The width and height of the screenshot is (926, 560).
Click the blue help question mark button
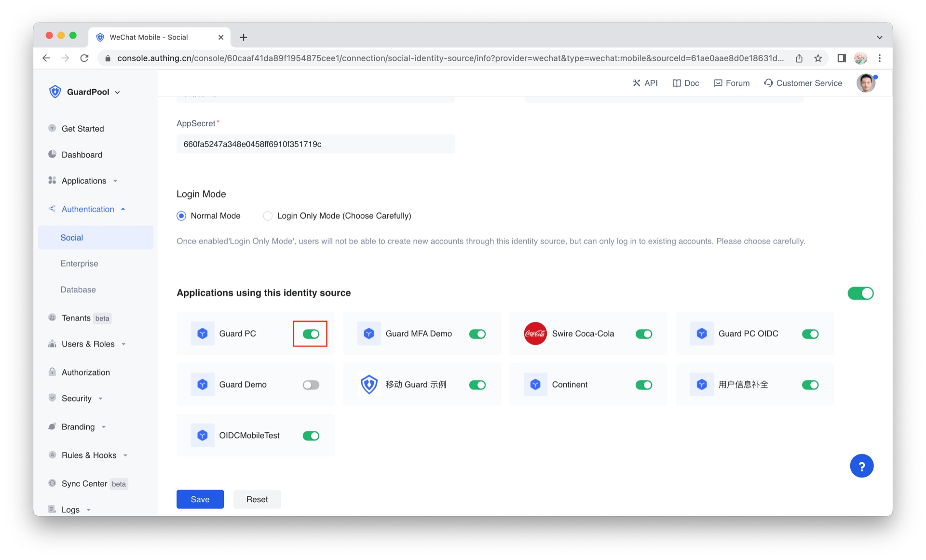click(861, 466)
